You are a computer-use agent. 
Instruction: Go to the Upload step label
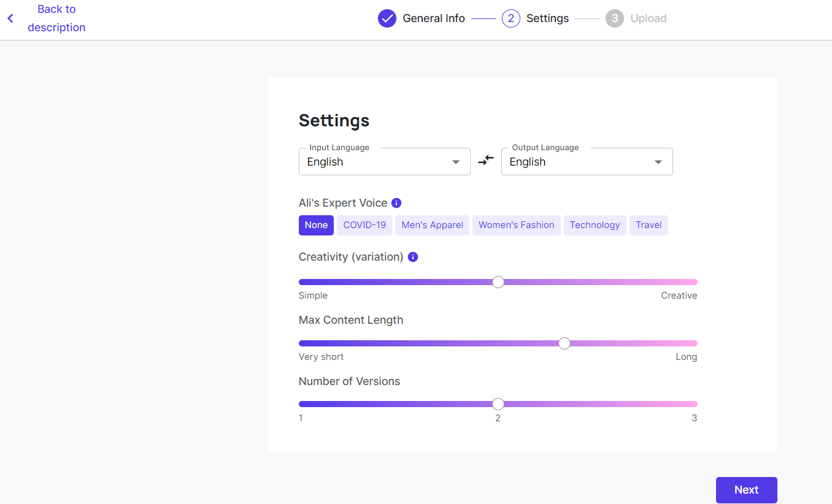(x=648, y=18)
